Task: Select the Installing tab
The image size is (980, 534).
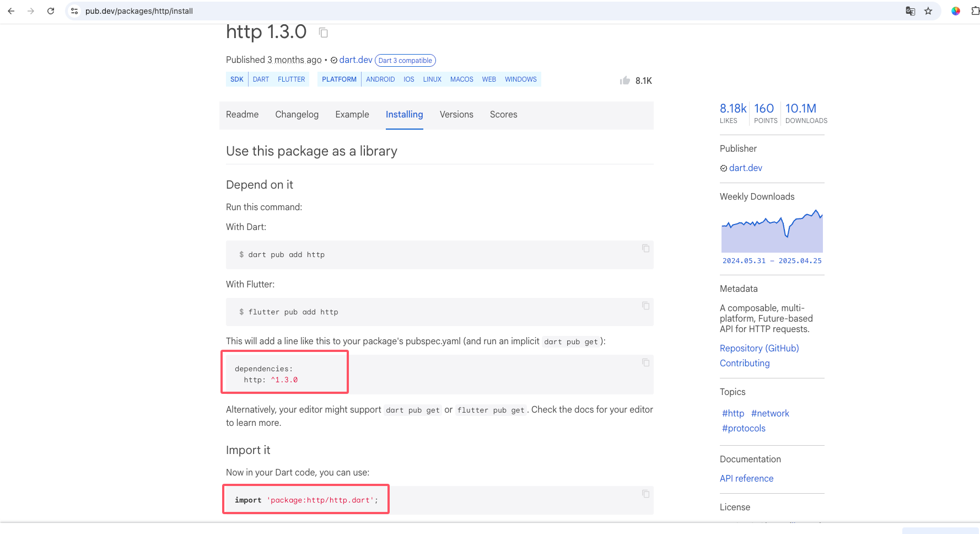Action: coord(404,114)
